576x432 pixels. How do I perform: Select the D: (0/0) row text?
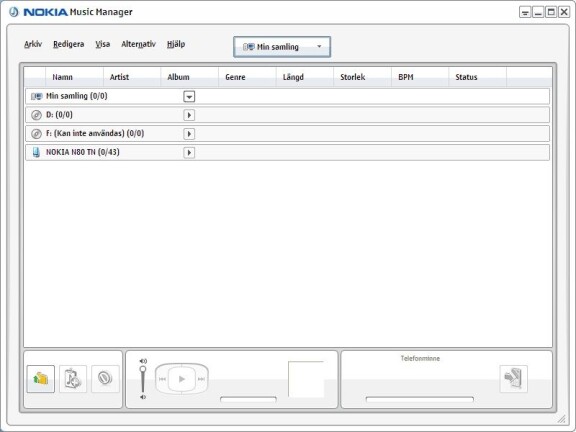click(59, 115)
